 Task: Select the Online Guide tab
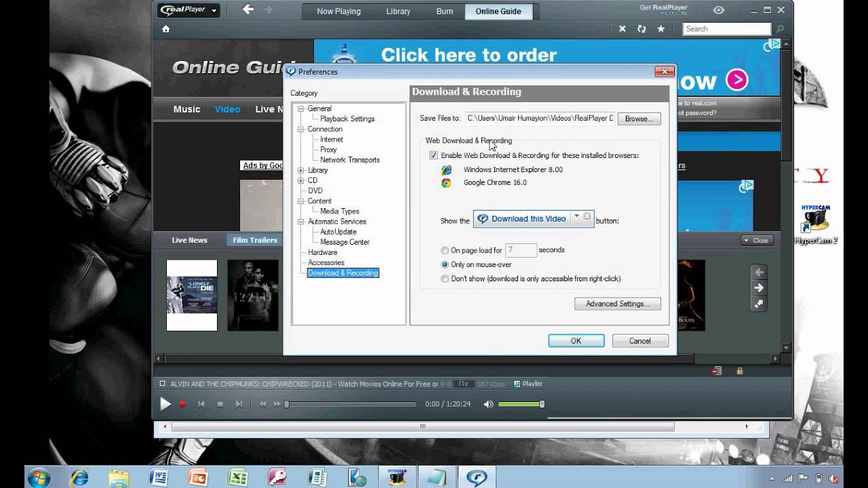[498, 12]
